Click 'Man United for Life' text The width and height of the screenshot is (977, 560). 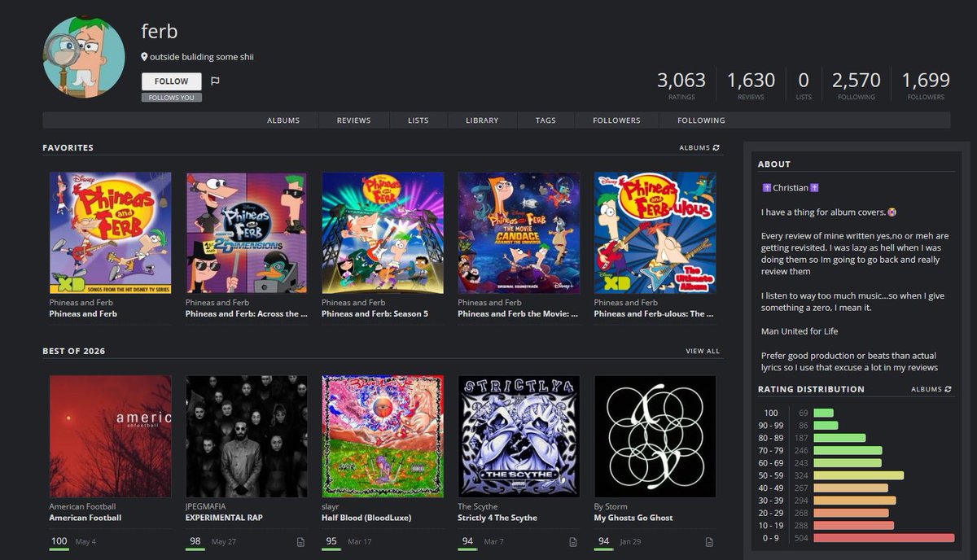coord(800,331)
